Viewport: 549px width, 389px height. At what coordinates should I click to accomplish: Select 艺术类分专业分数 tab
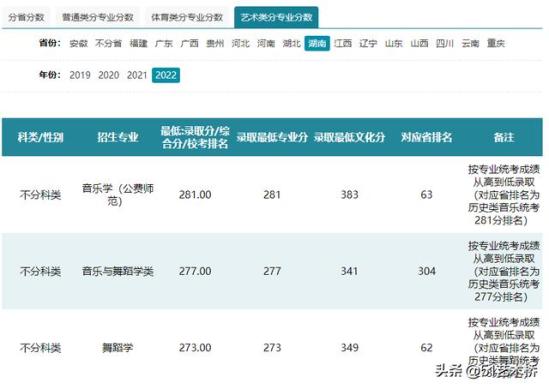276,17
